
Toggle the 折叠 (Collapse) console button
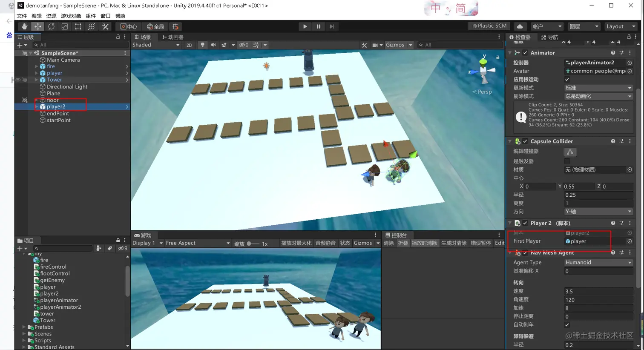[x=403, y=243]
